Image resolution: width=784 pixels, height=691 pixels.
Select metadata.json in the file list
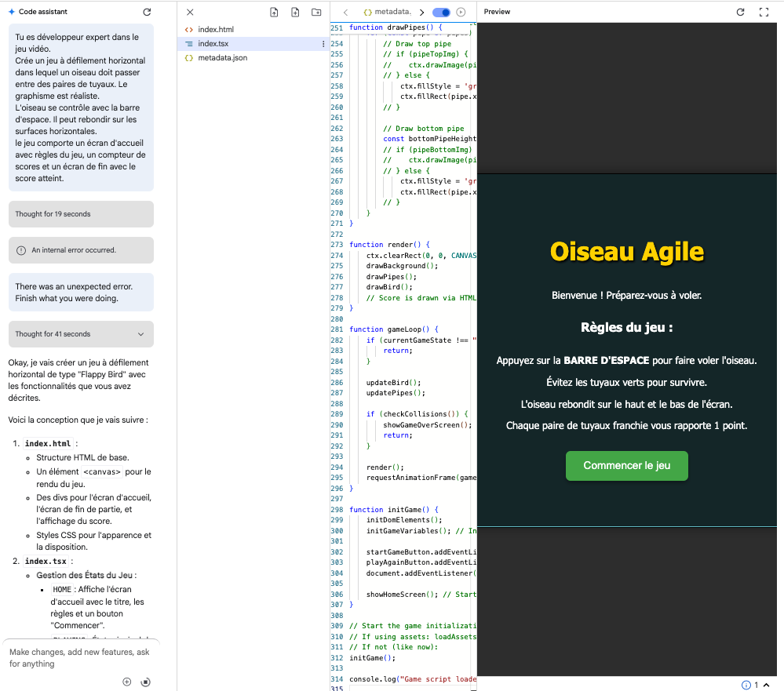[222, 58]
